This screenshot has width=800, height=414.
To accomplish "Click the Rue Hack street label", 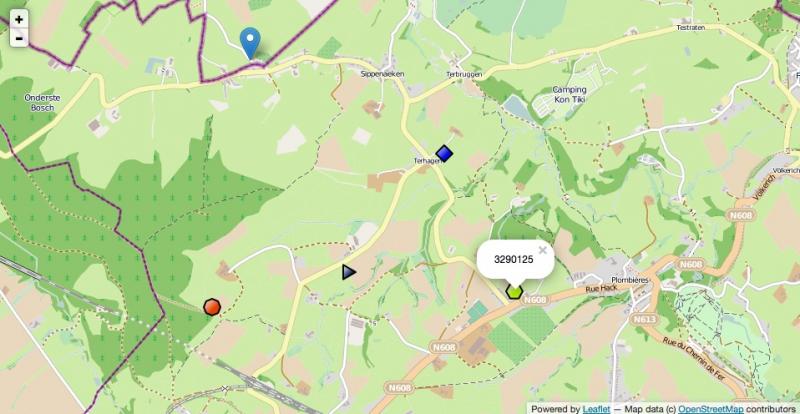I will coord(602,289).
